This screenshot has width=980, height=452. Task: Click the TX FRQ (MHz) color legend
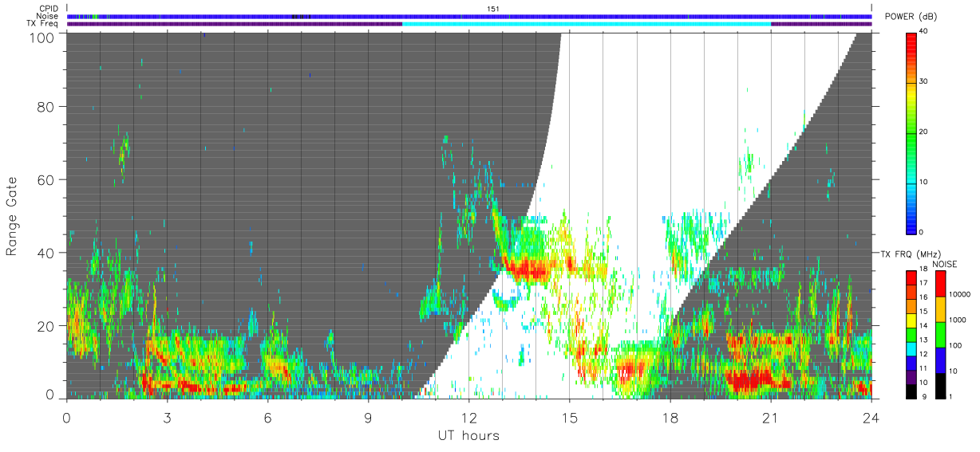[x=911, y=334]
